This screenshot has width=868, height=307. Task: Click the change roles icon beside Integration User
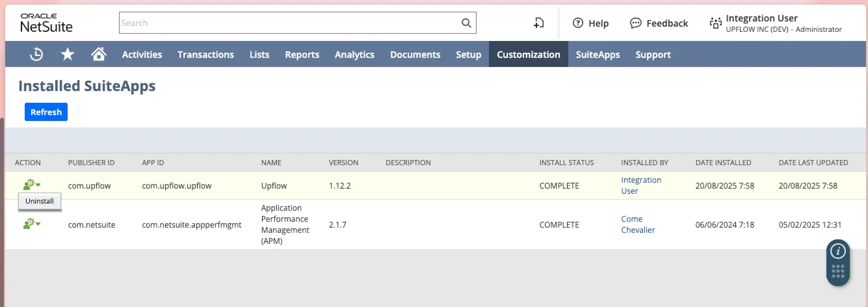click(x=715, y=23)
